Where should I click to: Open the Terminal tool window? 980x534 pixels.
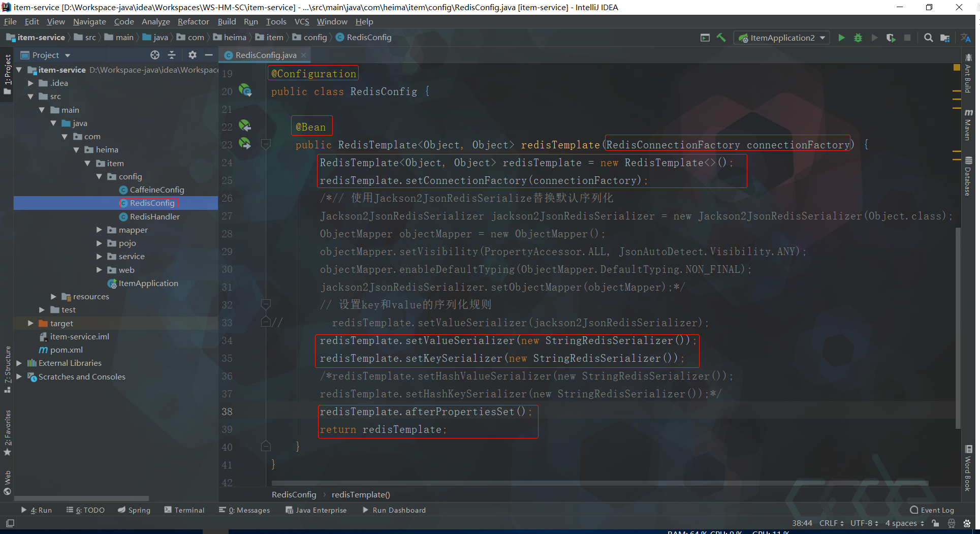[x=184, y=510]
